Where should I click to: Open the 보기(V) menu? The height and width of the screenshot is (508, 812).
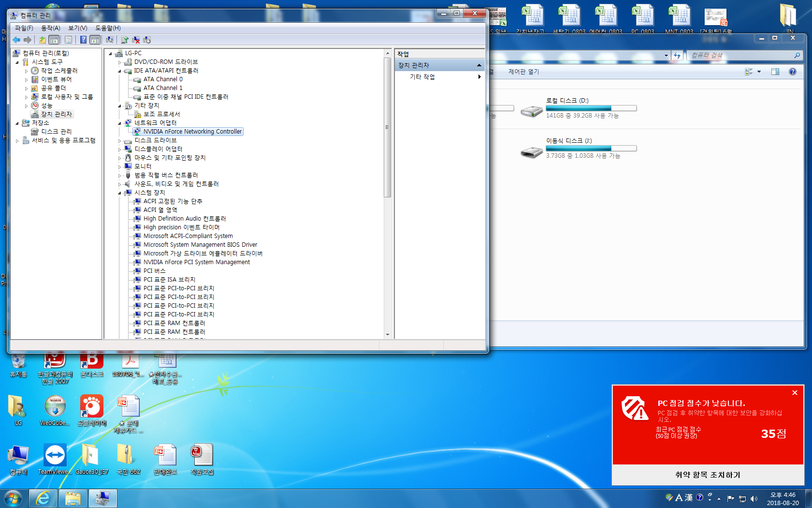pyautogui.click(x=78, y=28)
